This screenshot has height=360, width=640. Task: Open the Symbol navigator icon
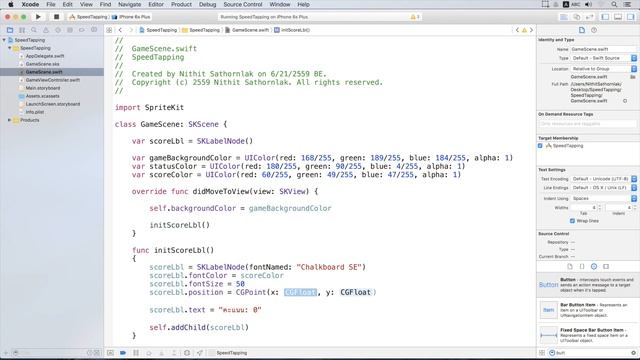(22, 30)
